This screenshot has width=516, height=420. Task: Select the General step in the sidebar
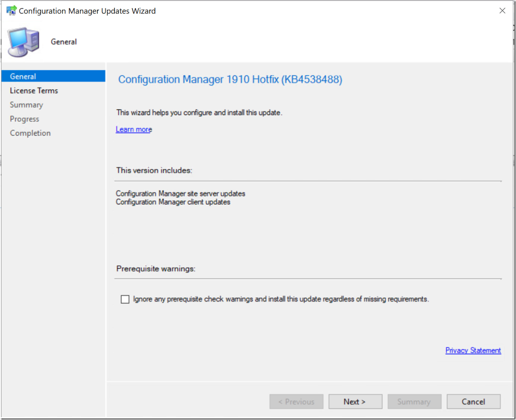tap(23, 76)
